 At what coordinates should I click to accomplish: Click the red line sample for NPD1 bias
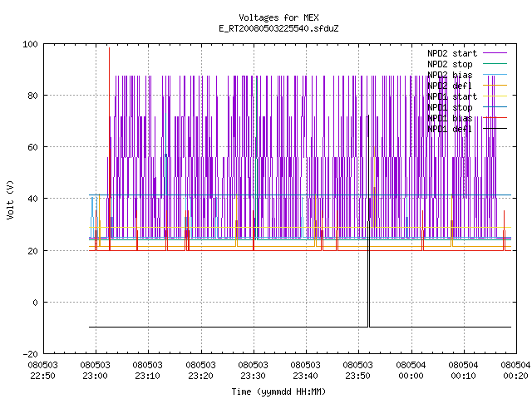495,118
